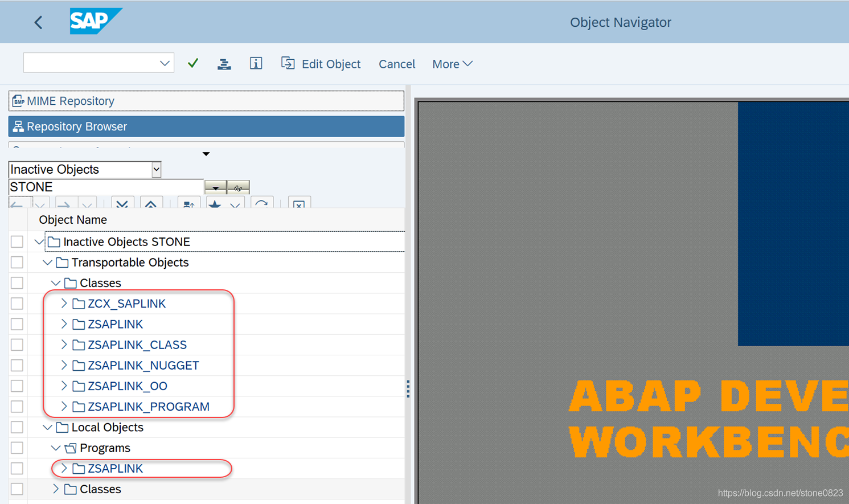Collapse the Transportable Objects folder

48,262
